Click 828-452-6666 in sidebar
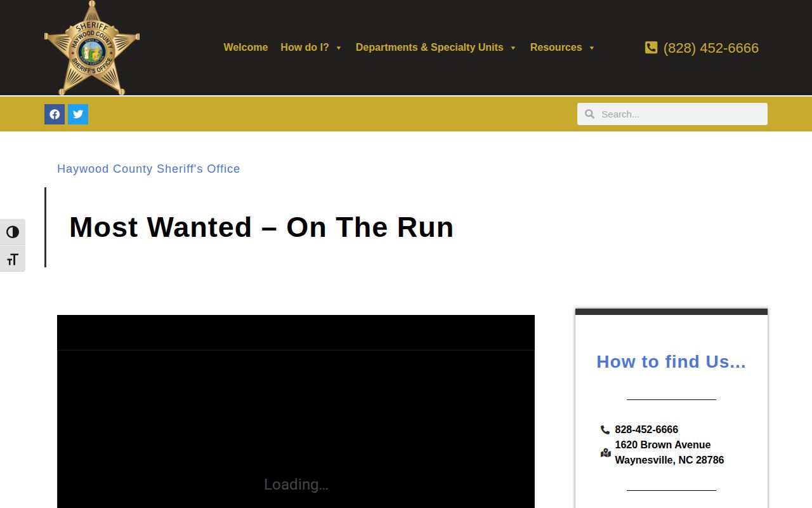Screen dimensions: 812x508 [646, 430]
